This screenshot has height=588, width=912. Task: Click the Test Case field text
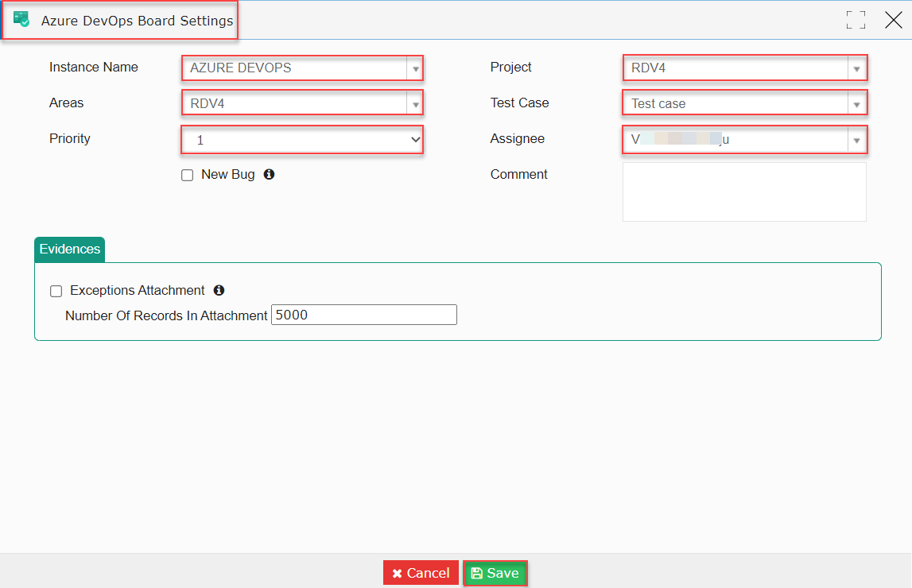coord(658,104)
